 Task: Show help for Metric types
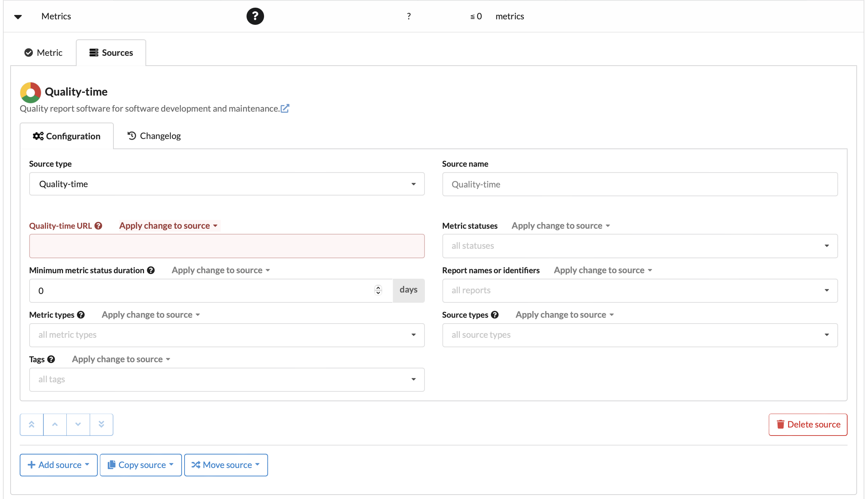(81, 315)
